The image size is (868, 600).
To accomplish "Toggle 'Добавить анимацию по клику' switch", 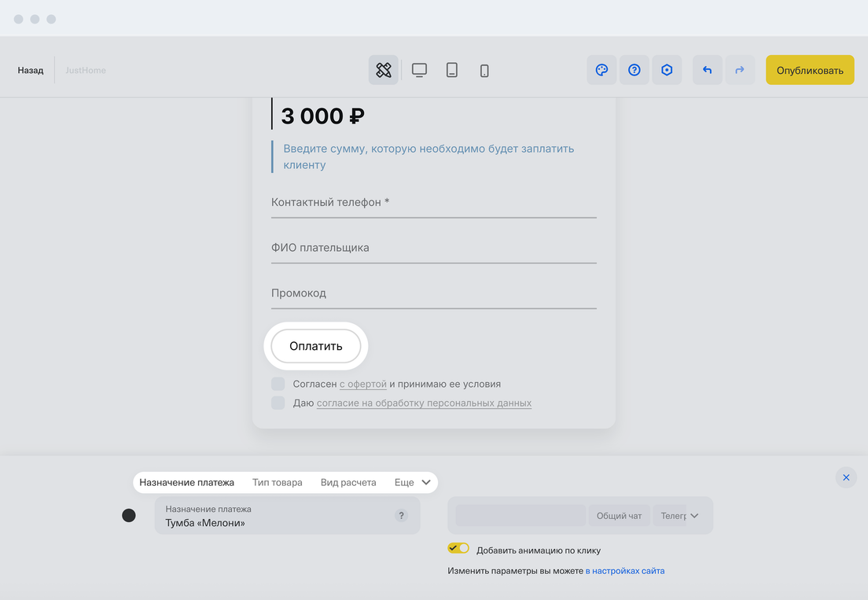I will click(458, 548).
